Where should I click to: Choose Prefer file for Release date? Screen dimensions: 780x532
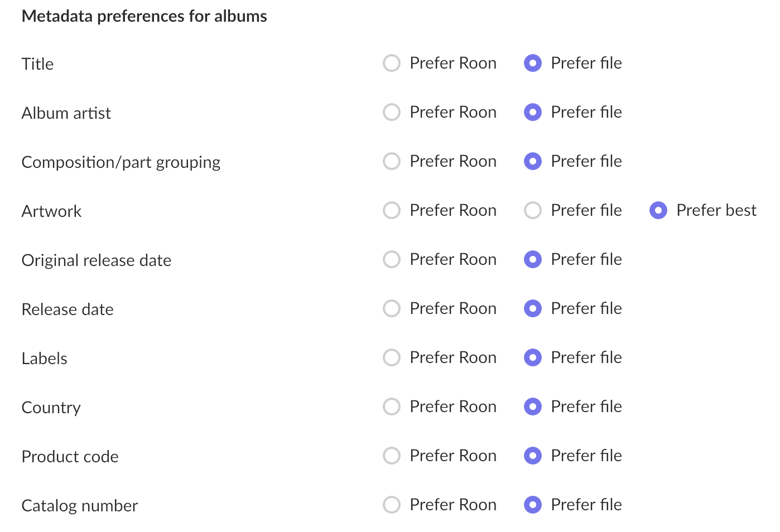(533, 308)
